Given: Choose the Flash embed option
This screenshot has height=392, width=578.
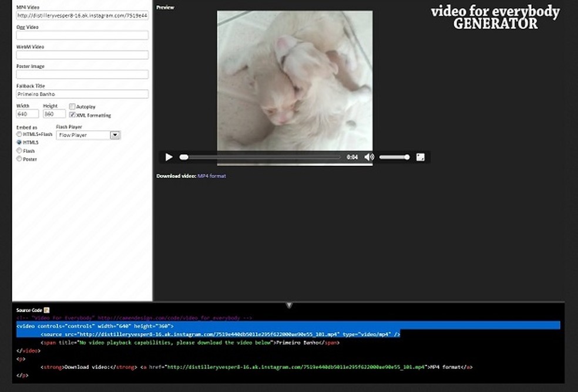Looking at the screenshot, I should click(19, 151).
